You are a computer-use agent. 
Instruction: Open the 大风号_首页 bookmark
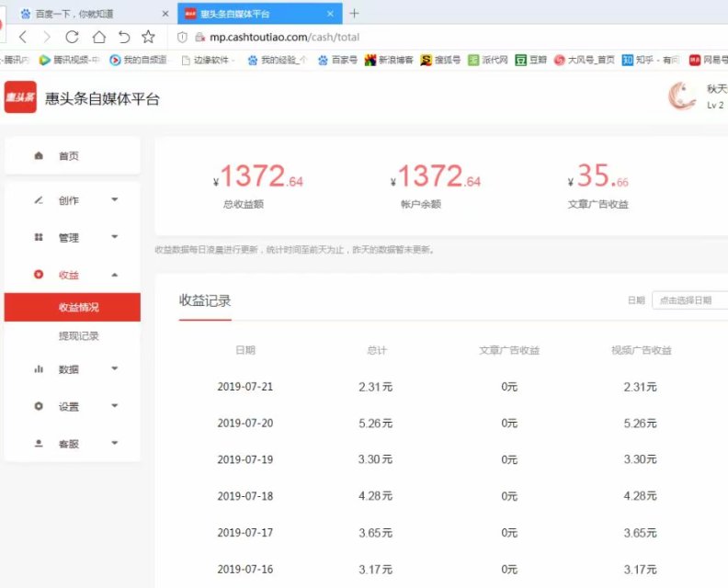585,60
